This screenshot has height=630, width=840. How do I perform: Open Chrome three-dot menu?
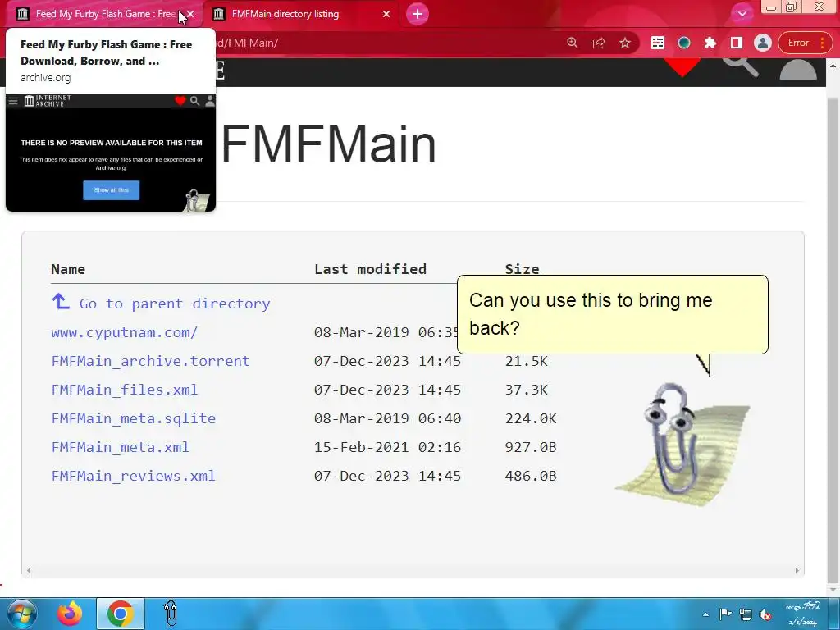(x=822, y=43)
